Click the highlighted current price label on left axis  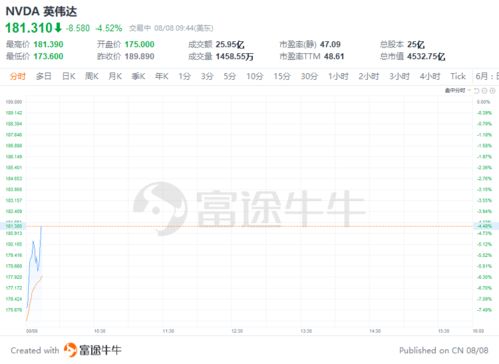coord(13,226)
